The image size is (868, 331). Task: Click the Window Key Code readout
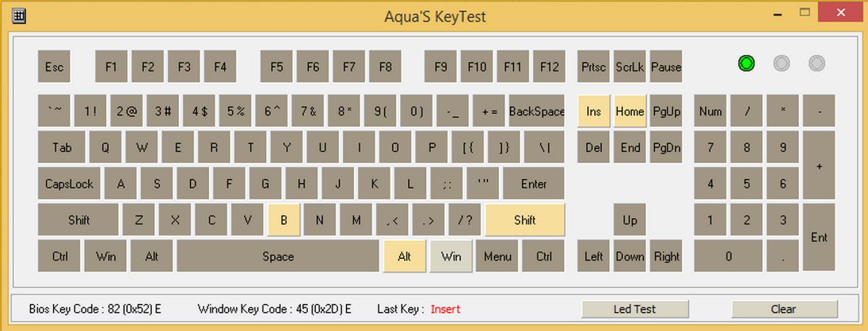click(275, 309)
